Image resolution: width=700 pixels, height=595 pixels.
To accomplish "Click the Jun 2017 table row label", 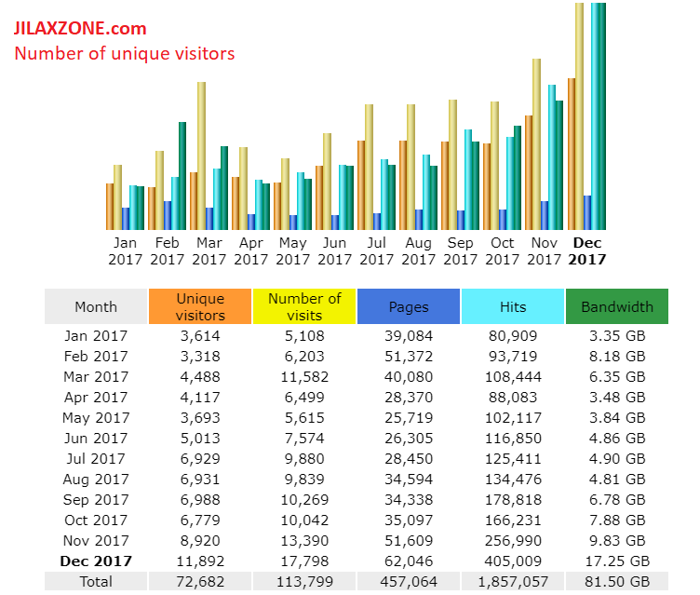I will (x=96, y=439).
